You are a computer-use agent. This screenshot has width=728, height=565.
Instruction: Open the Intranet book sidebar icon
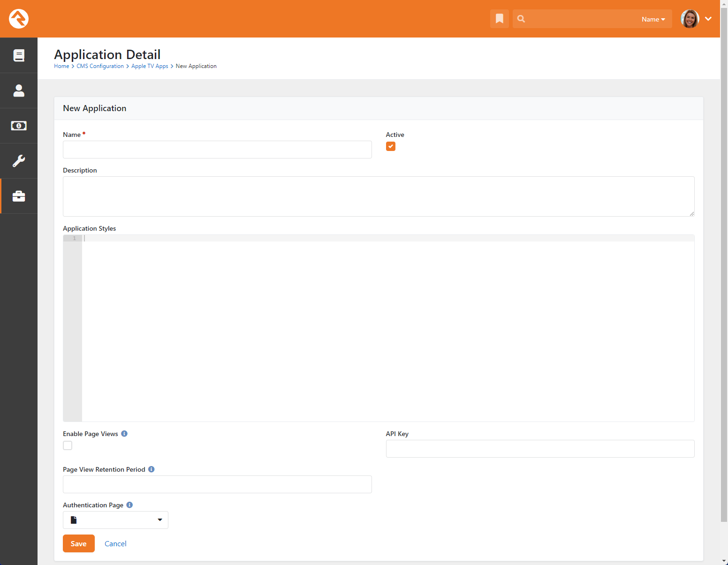[19, 55]
